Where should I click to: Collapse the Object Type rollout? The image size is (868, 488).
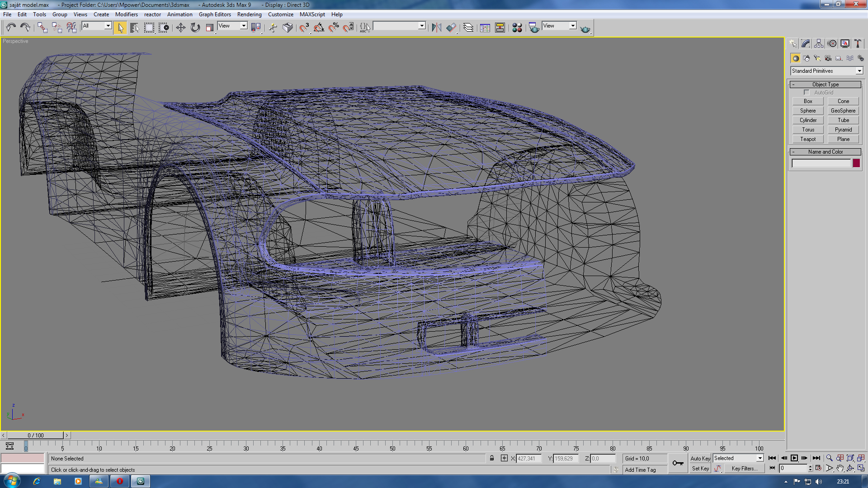coord(825,84)
